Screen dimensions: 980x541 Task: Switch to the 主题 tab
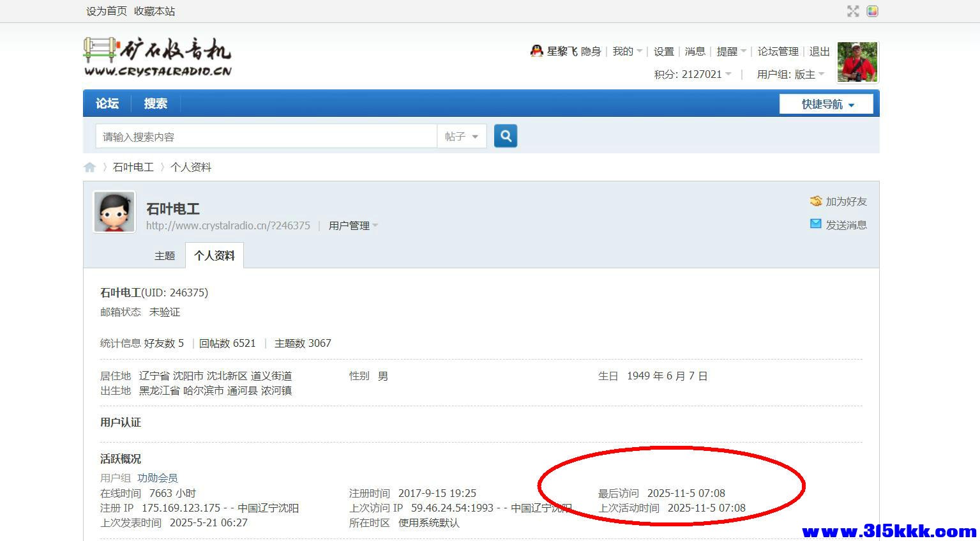tap(165, 255)
